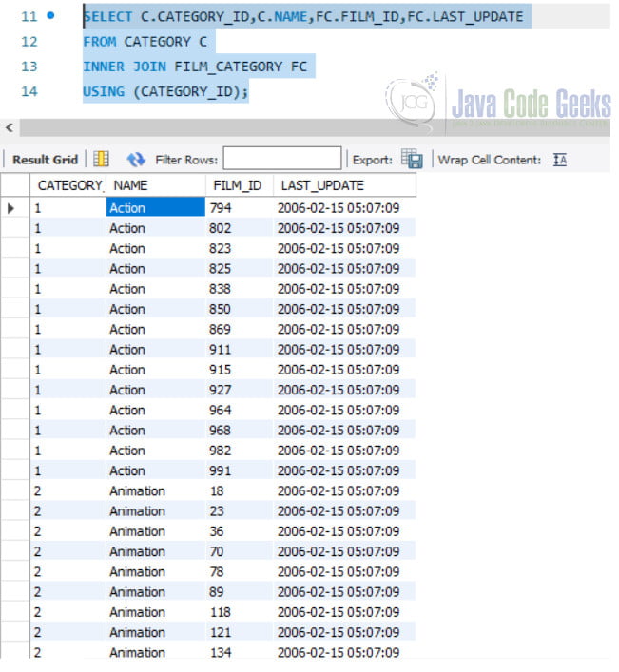Select the FILM_ID cell 23
619x672 pixels.
[239, 510]
